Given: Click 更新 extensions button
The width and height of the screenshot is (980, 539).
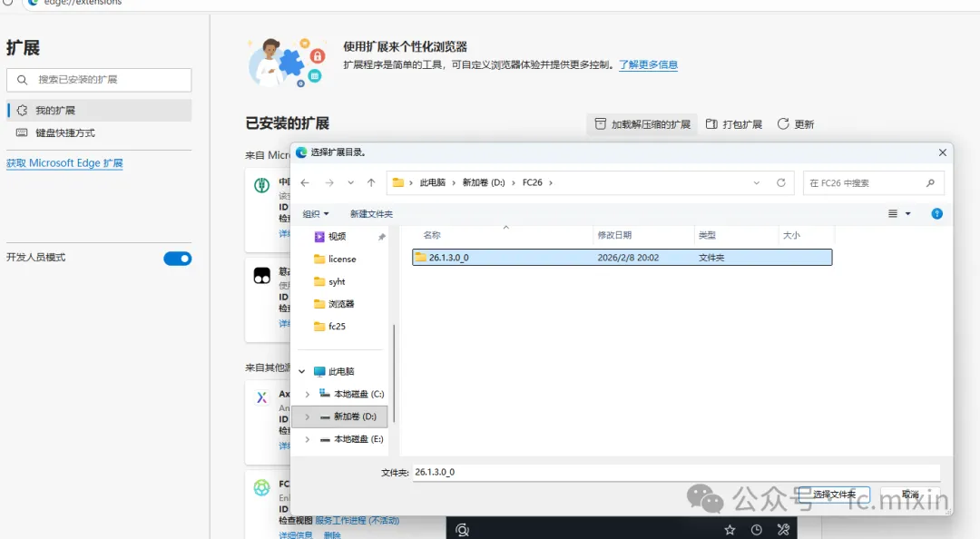Looking at the screenshot, I should pos(796,123).
